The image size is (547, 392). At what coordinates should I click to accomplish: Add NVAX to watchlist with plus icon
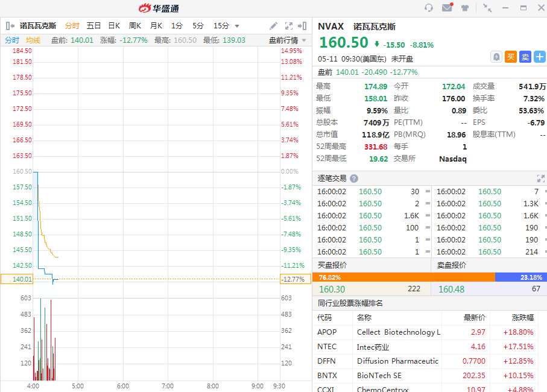[x=539, y=57]
